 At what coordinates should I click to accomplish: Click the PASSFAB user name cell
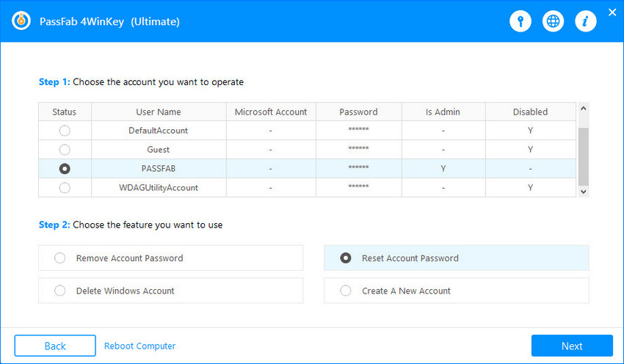159,169
